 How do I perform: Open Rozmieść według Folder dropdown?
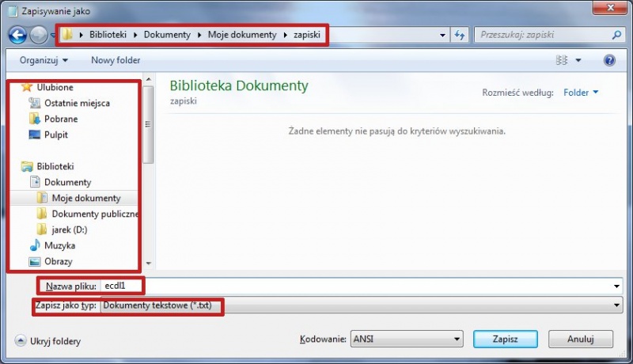coord(581,93)
